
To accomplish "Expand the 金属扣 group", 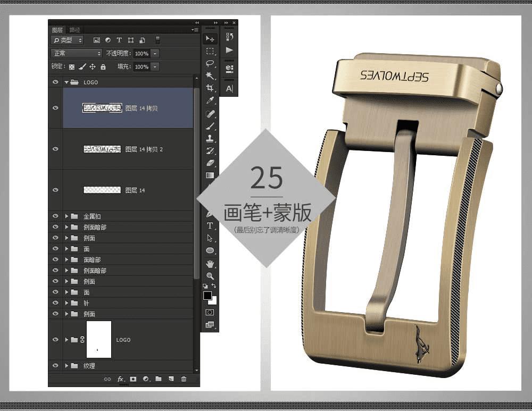I will click(66, 216).
